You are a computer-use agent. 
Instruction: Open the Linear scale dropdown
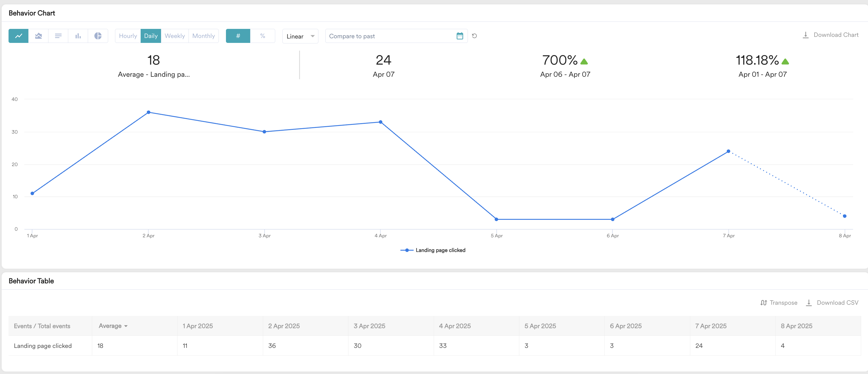pos(300,36)
